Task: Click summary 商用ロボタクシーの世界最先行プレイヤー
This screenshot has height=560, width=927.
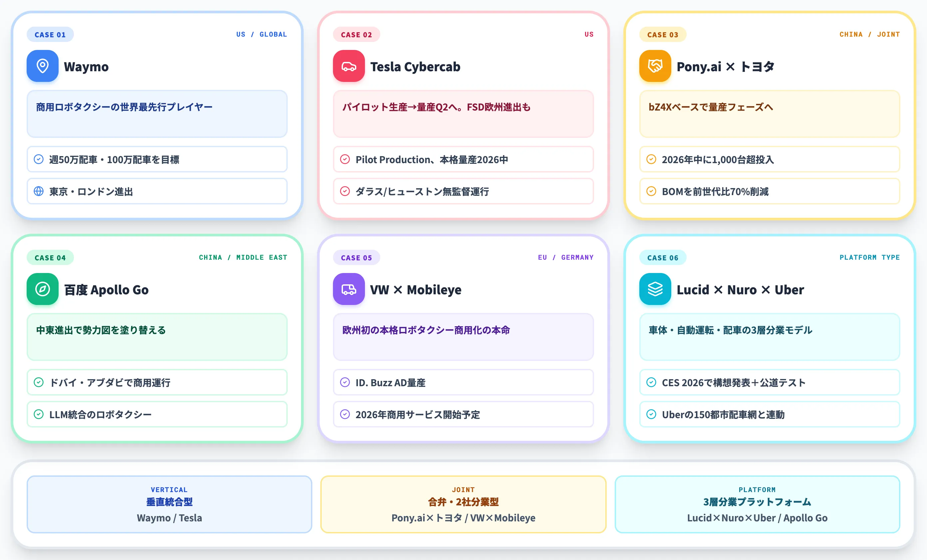Action: click(x=124, y=107)
